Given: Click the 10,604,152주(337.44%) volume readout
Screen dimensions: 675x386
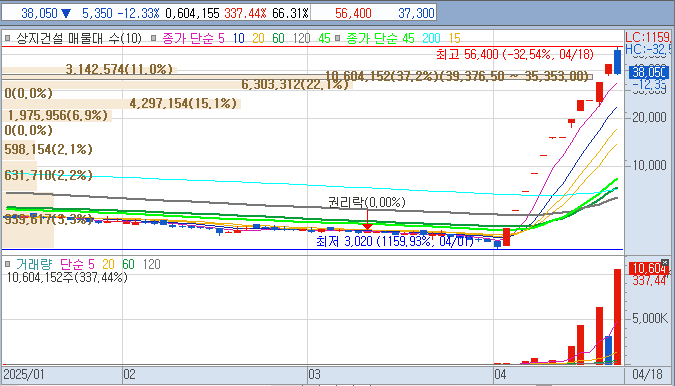Looking at the screenshot, I should [67, 278].
